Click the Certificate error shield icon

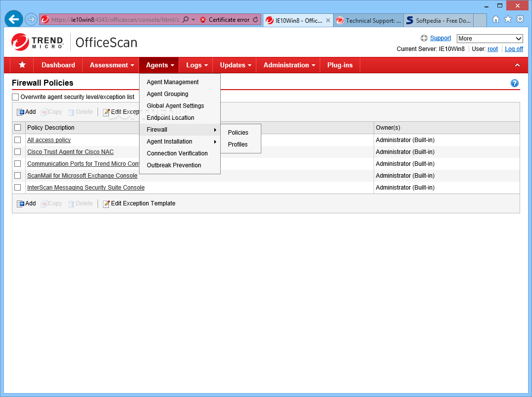pyautogui.click(x=203, y=20)
